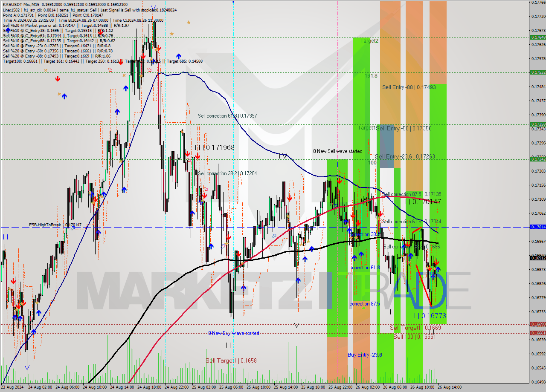This screenshot has width=546, height=392.
Task: Click 'Sell Entry -88 | 0.17493' label
Action: tap(409, 87)
